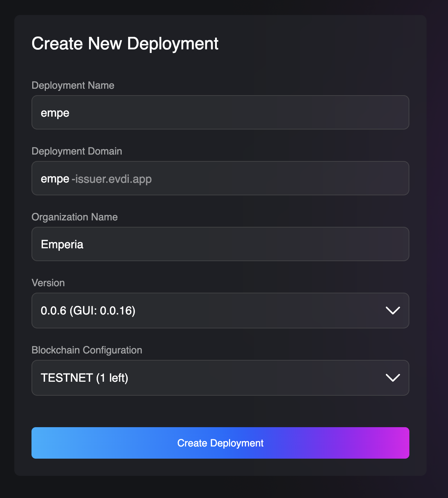Open the Version dropdown showing 0.0.6
The width and height of the screenshot is (448, 498).
click(x=220, y=311)
